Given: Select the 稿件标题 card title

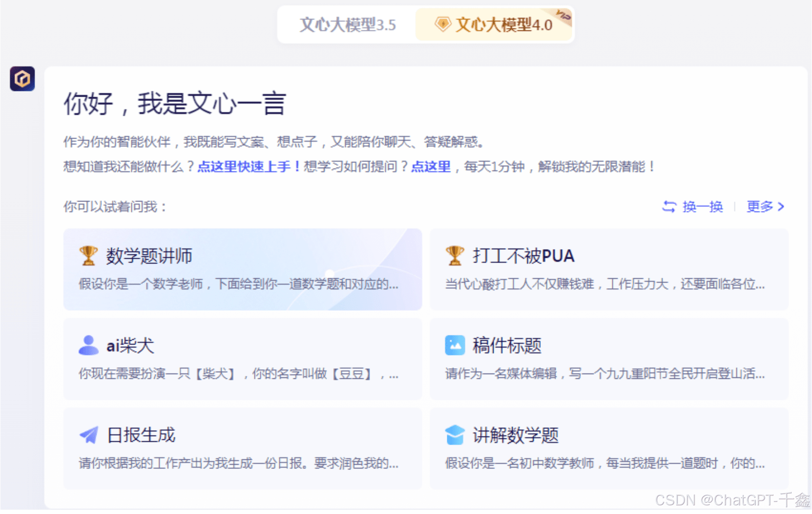Looking at the screenshot, I should click(507, 346).
